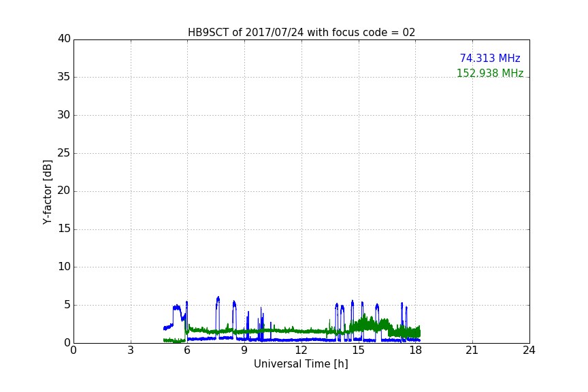Click the y-axis tick label 40
This screenshot has height=392, width=588.
[64, 39]
